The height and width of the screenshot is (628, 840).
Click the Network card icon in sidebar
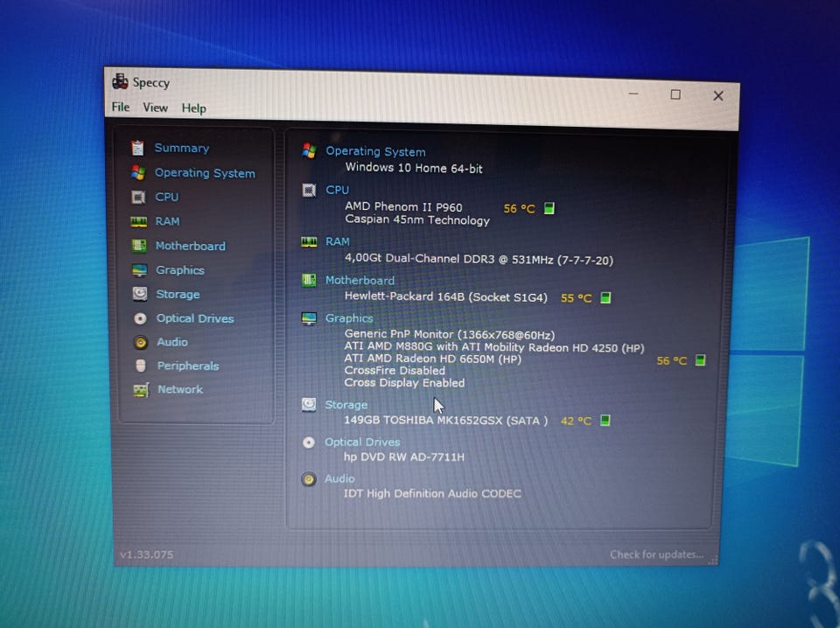pyautogui.click(x=141, y=390)
